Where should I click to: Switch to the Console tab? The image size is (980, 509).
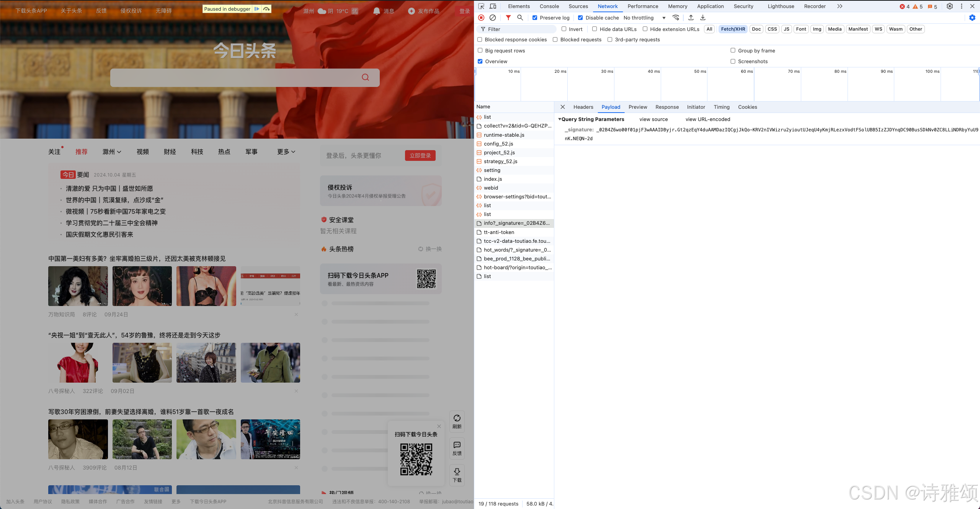click(x=549, y=6)
